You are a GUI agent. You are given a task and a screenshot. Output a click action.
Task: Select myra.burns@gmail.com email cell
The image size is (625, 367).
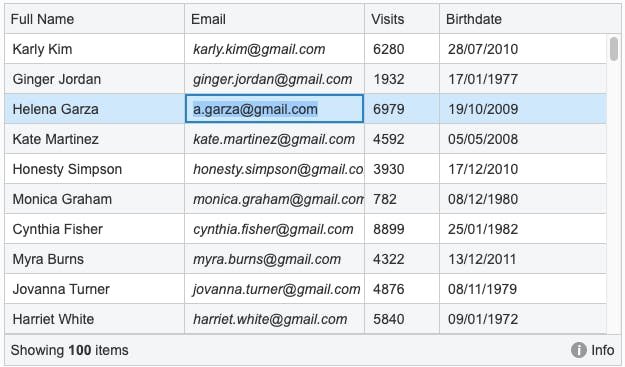coord(275,259)
